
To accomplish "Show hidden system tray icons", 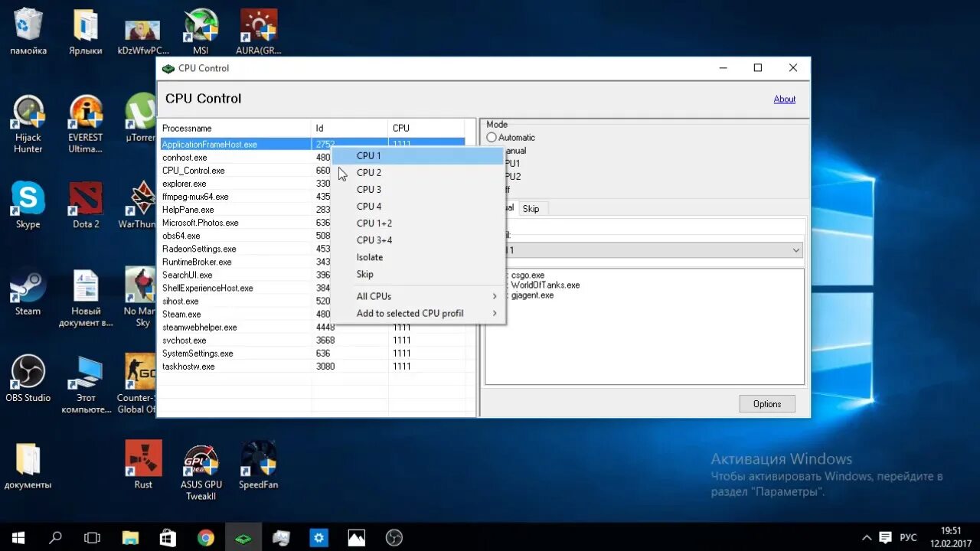I will click(x=867, y=537).
